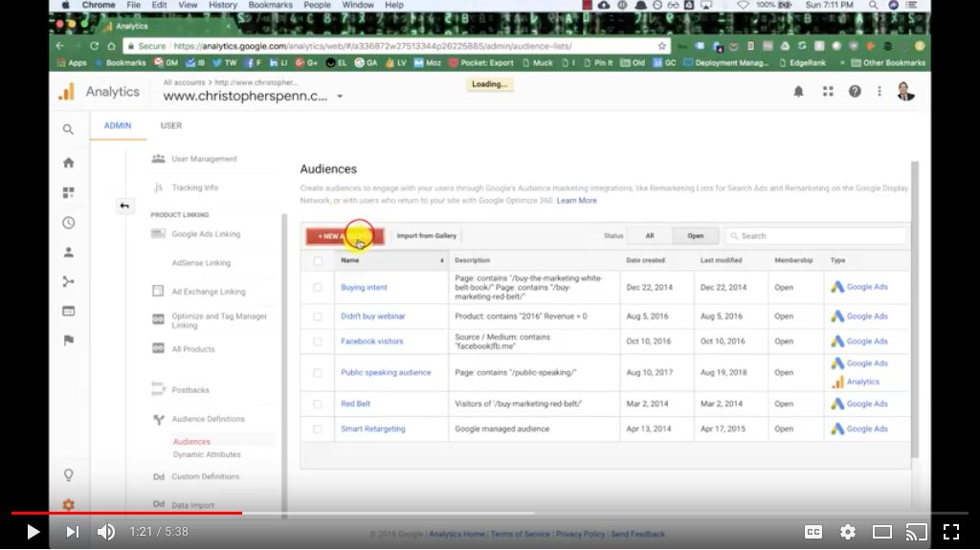
Task: Open the three-dot more options menu
Action: 880,92
